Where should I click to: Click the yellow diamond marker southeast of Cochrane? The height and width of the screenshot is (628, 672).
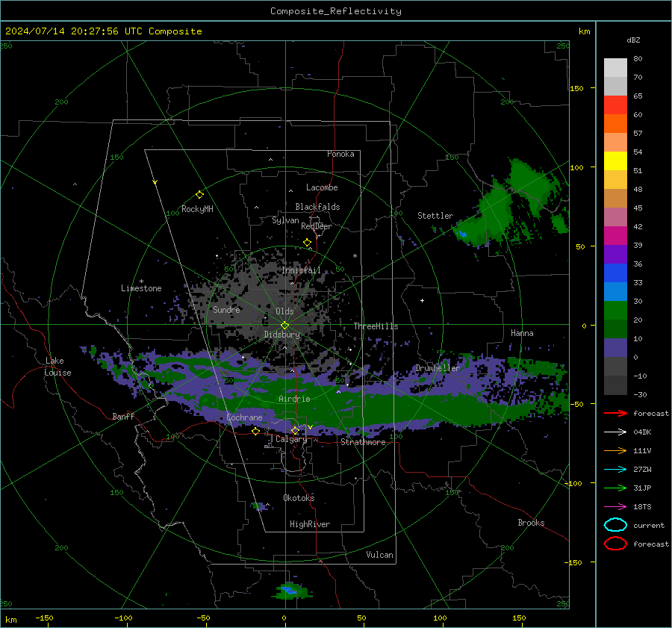256,432
